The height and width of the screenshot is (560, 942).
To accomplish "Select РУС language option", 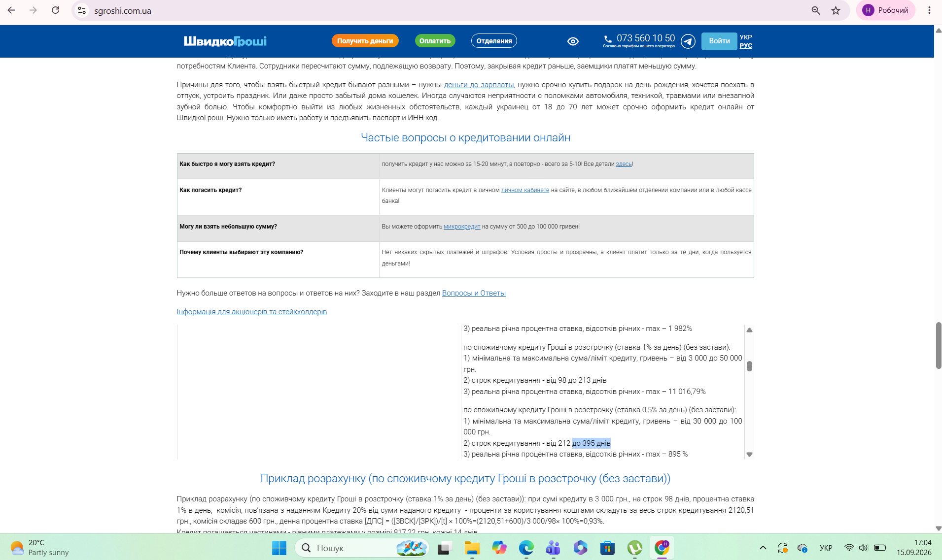I will [746, 45].
